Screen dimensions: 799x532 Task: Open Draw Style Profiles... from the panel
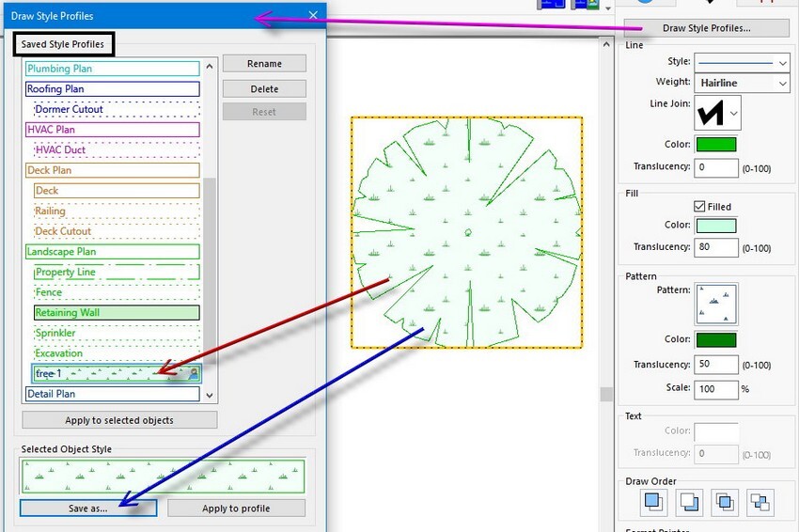(x=706, y=28)
